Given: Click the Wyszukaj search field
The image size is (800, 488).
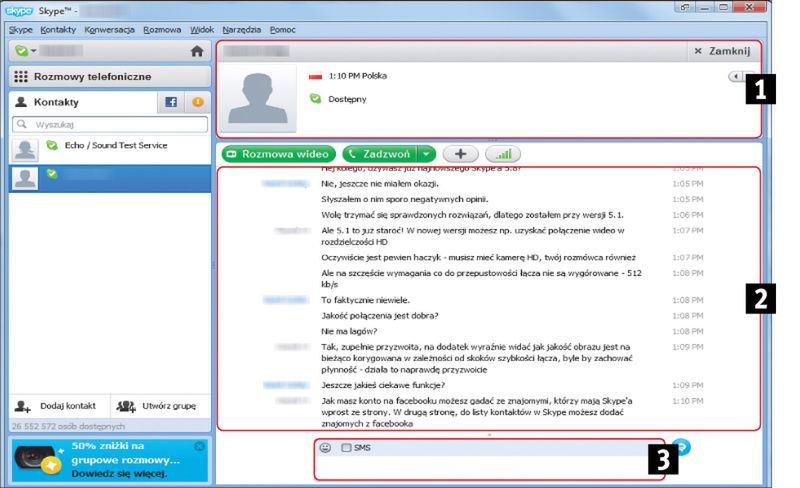Looking at the screenshot, I should click(110, 125).
